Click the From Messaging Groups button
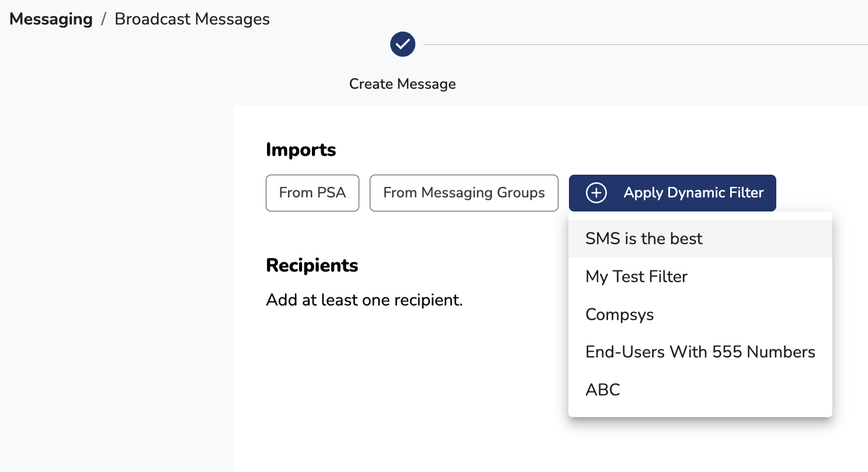 [464, 193]
